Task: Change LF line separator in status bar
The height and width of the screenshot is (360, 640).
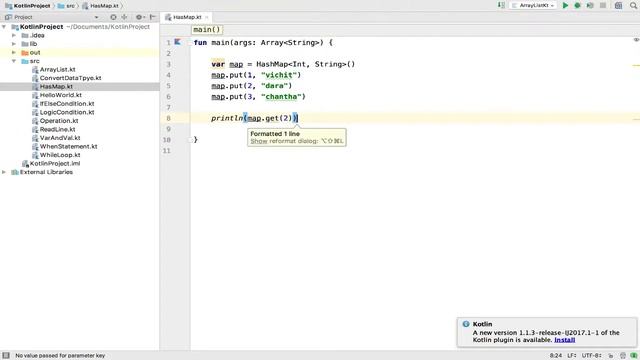Action: pyautogui.click(x=571, y=356)
